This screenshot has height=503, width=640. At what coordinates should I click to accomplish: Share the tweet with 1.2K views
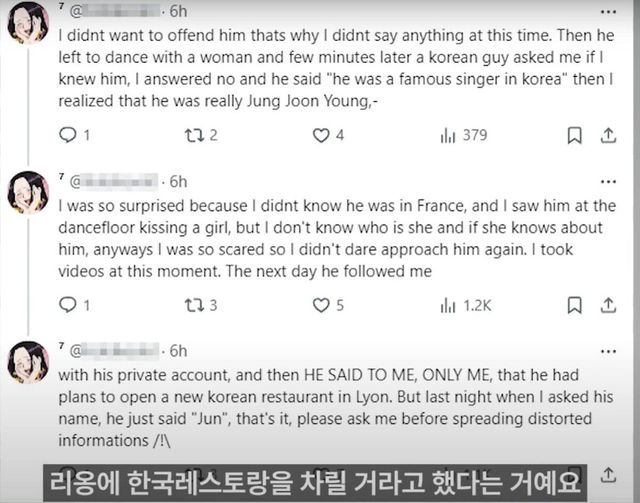coord(606,305)
